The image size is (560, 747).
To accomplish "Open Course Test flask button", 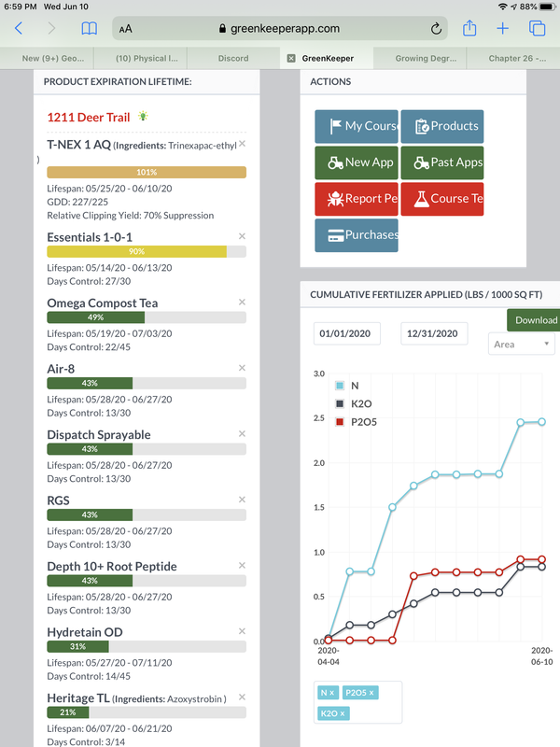I will [441, 199].
